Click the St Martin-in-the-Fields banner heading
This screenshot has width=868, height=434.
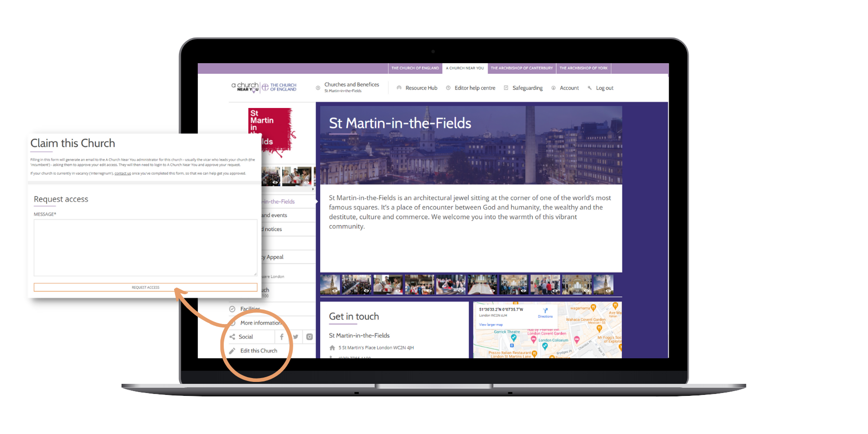(400, 123)
